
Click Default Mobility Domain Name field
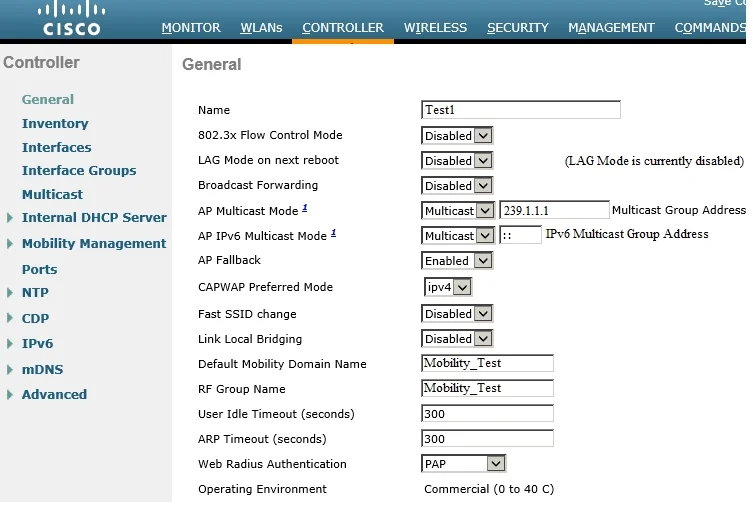487,363
